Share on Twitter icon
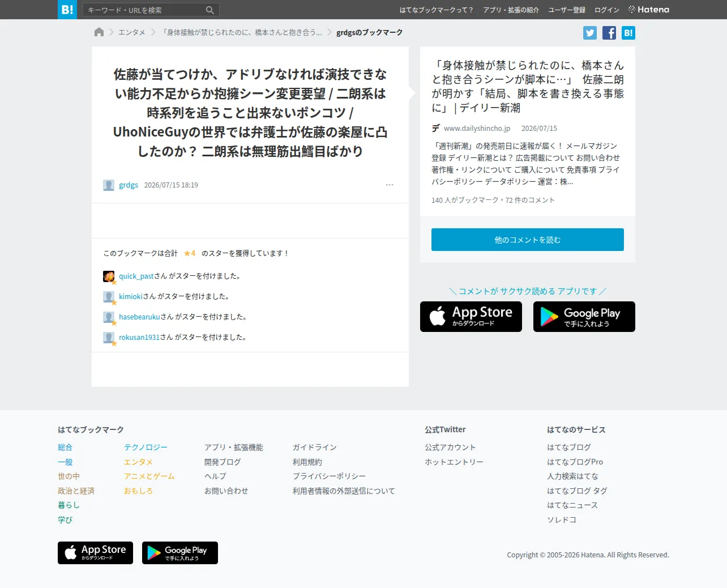Screen dimensions: 727x588 pyautogui.click(x=590, y=33)
